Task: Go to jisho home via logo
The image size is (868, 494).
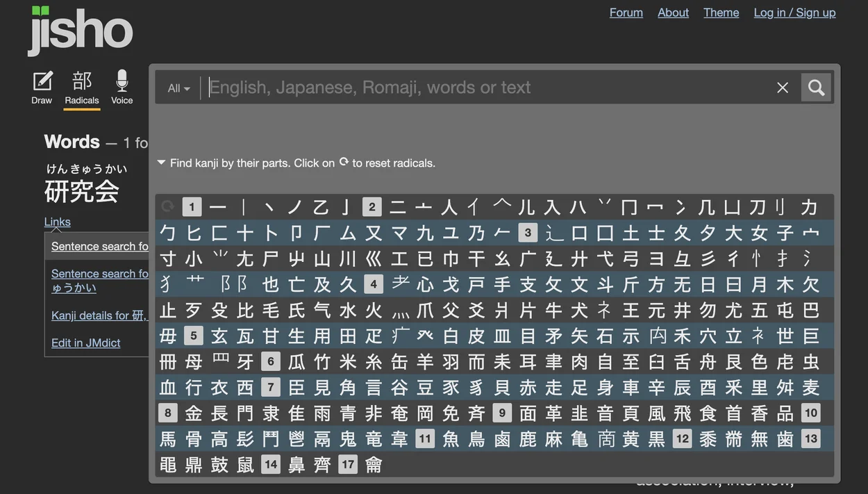Action: click(x=81, y=31)
